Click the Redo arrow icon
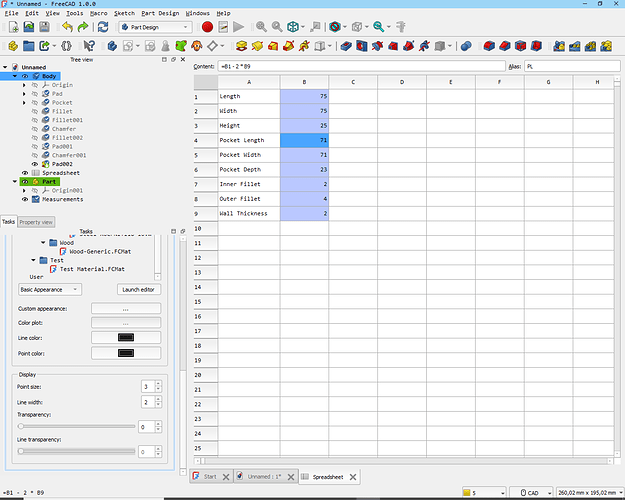This screenshot has height=500, width=625. click(83, 27)
